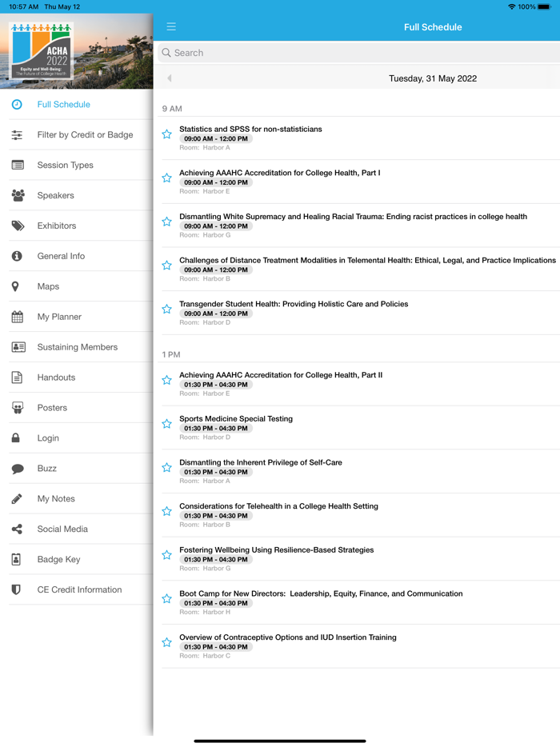Click the Exhibitors tag icon
Viewport: 560px width, 747px height.
point(18,226)
